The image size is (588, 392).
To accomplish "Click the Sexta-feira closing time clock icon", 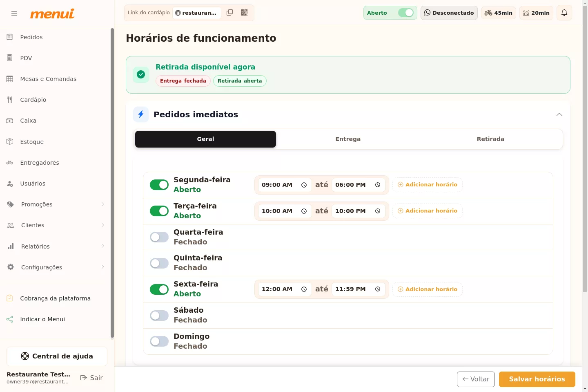I will pos(378,289).
